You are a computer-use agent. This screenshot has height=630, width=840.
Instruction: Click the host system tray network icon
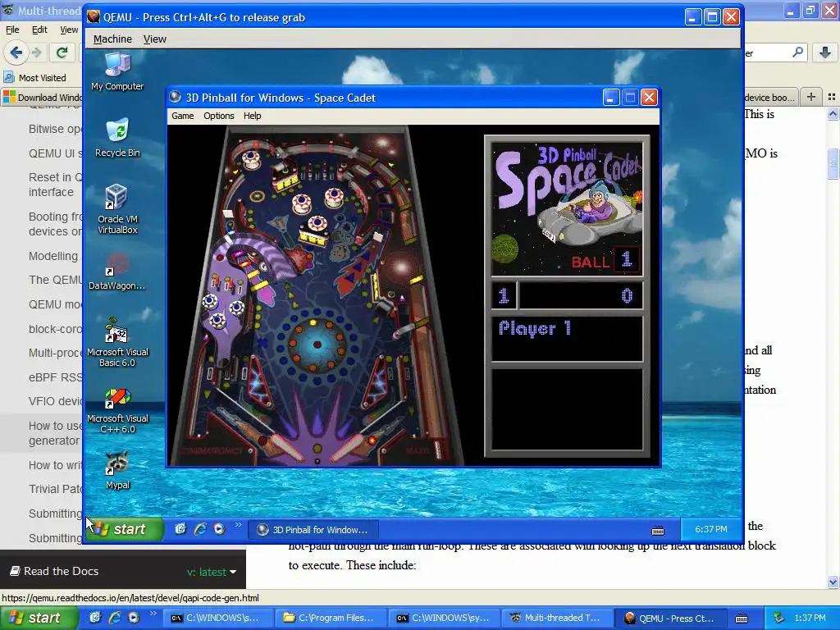(778, 619)
